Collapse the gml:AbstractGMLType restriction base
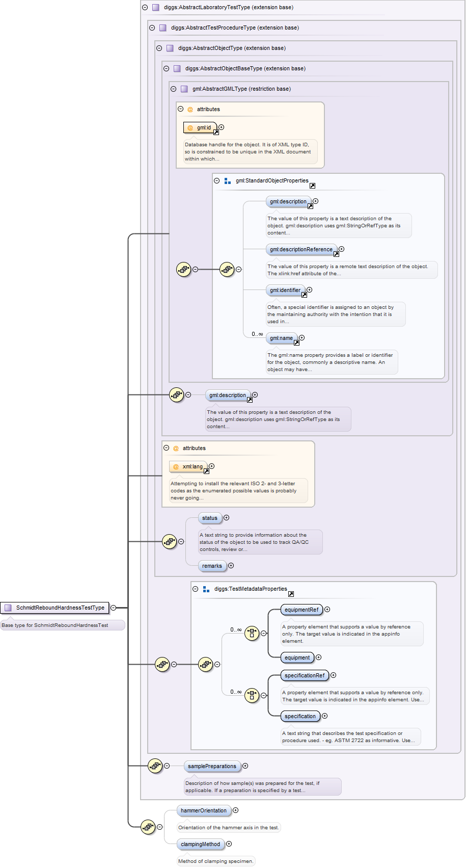Image resolution: width=466 pixels, height=868 pixels. (174, 89)
